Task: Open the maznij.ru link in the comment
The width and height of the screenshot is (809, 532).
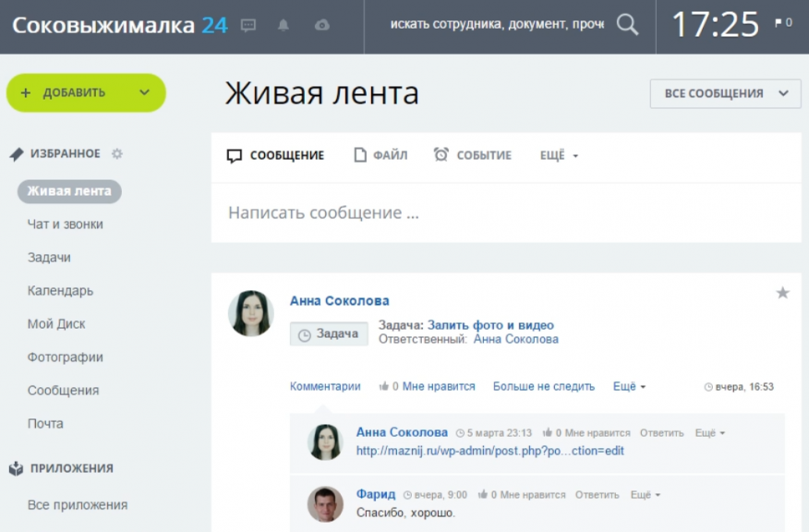Action: (489, 451)
